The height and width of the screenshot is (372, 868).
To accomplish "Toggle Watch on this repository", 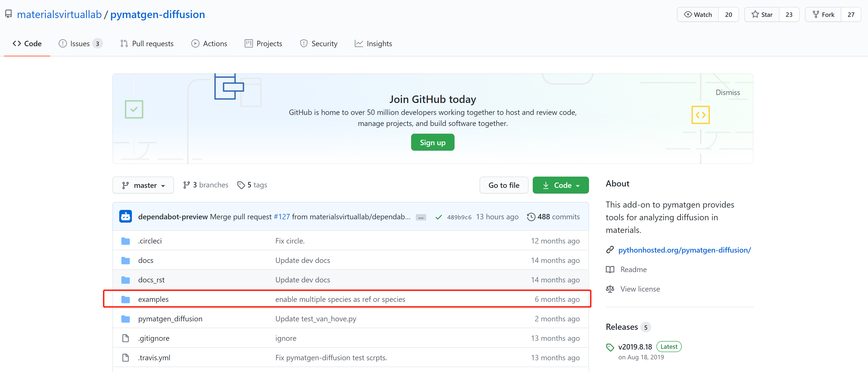I will (x=698, y=15).
